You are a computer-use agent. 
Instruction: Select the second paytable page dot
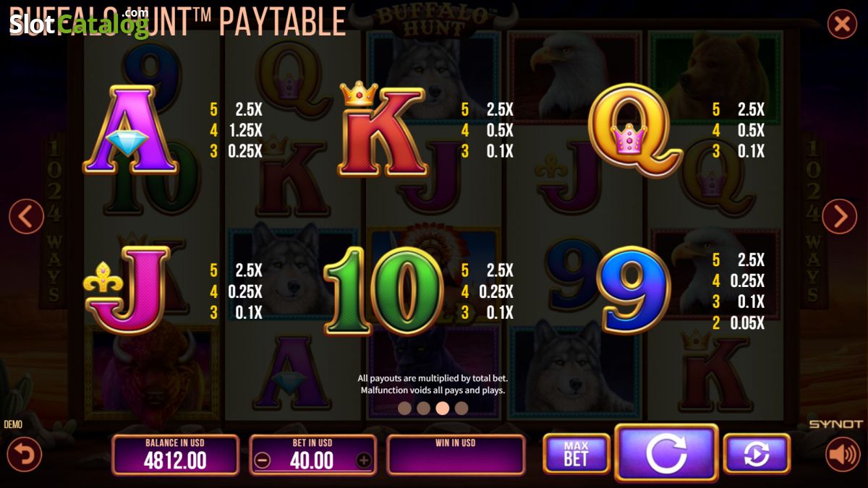pos(424,408)
